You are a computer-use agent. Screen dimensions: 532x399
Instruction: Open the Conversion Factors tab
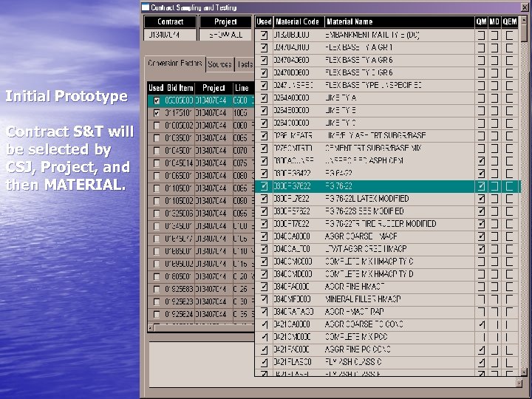click(174, 64)
